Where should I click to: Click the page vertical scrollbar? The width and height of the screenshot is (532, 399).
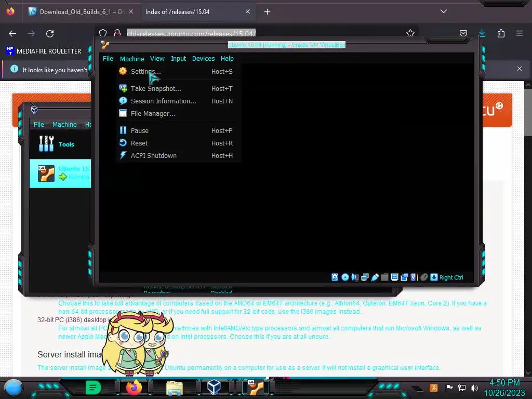528,112
